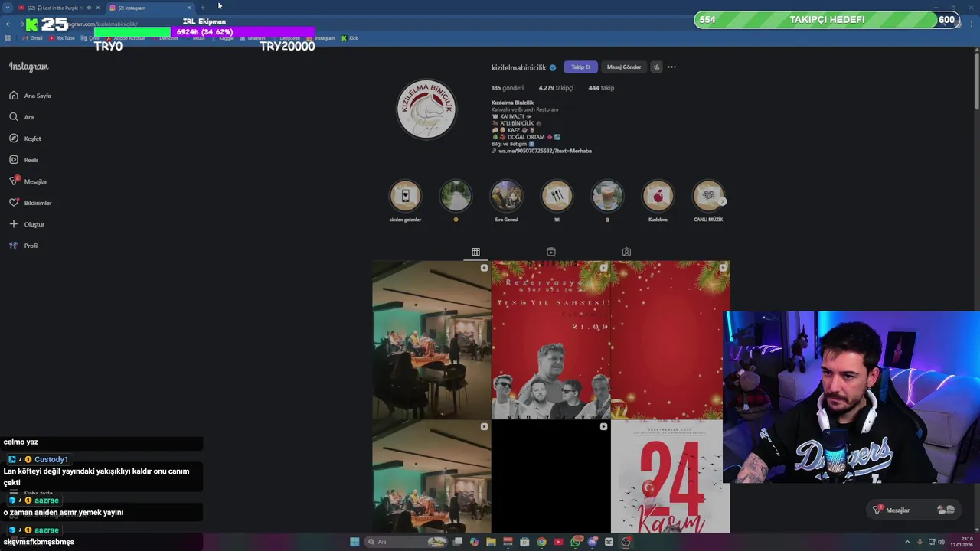This screenshot has height=551, width=980.
Task: Open the tree-lined road story highlight
Action: click(456, 196)
